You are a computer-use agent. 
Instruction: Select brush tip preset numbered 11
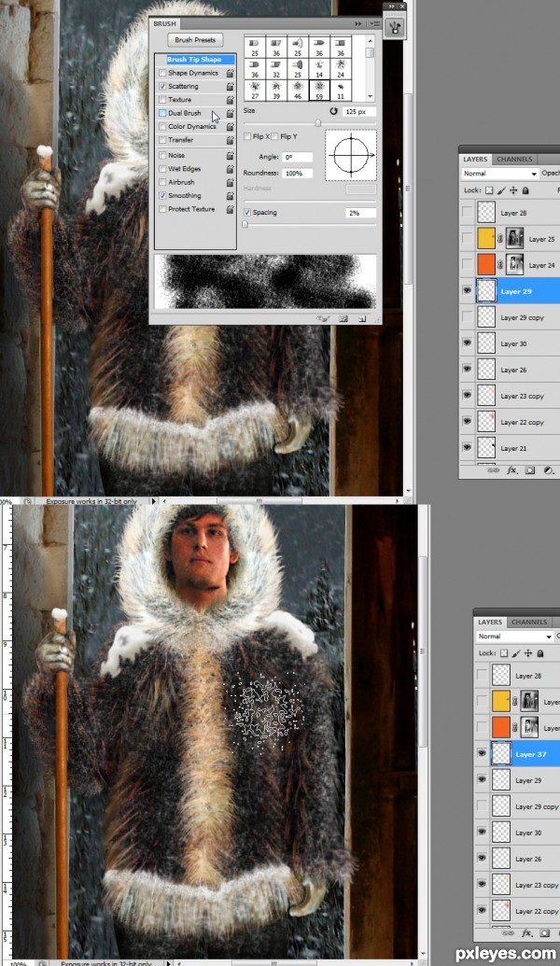[x=340, y=91]
